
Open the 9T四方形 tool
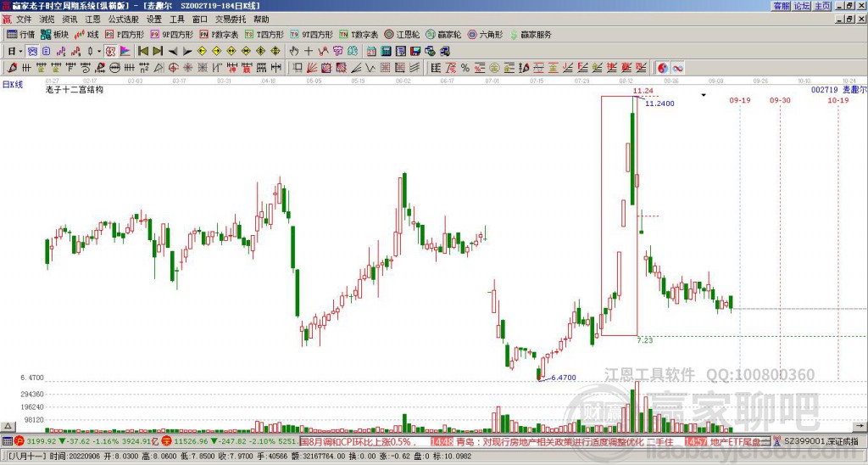(312, 34)
